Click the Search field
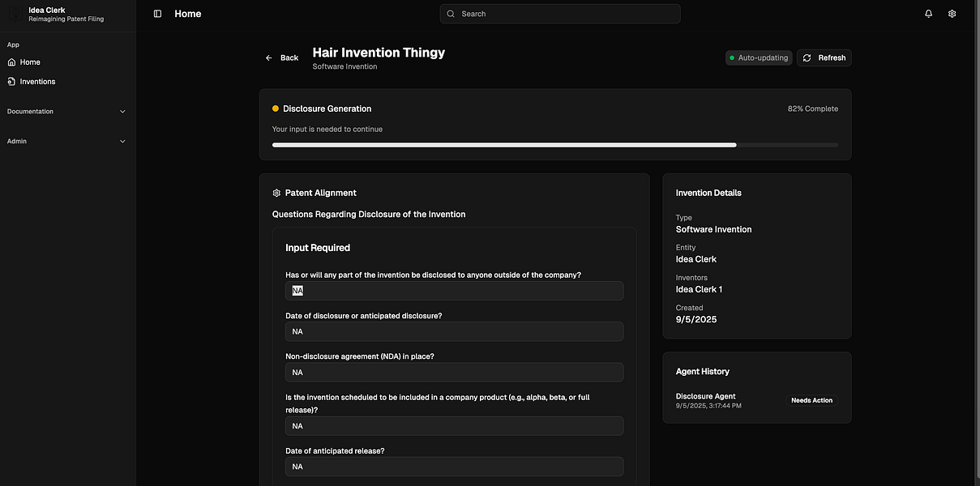 coord(560,14)
